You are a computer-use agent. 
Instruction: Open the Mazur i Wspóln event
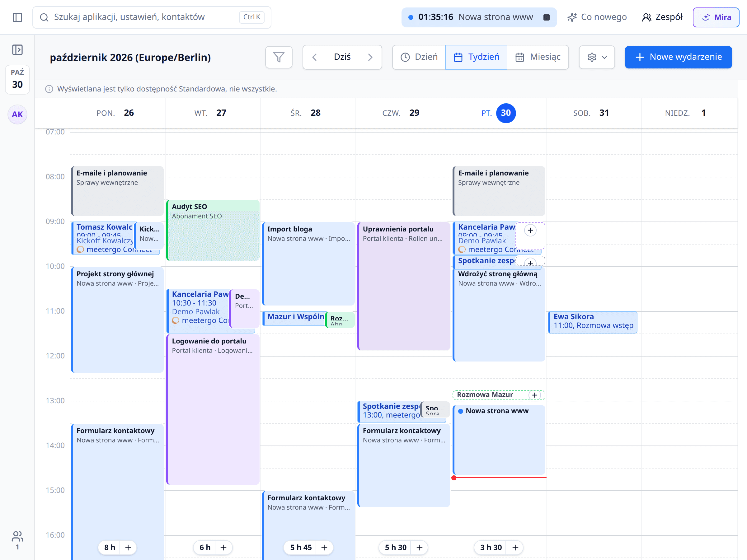(x=294, y=318)
